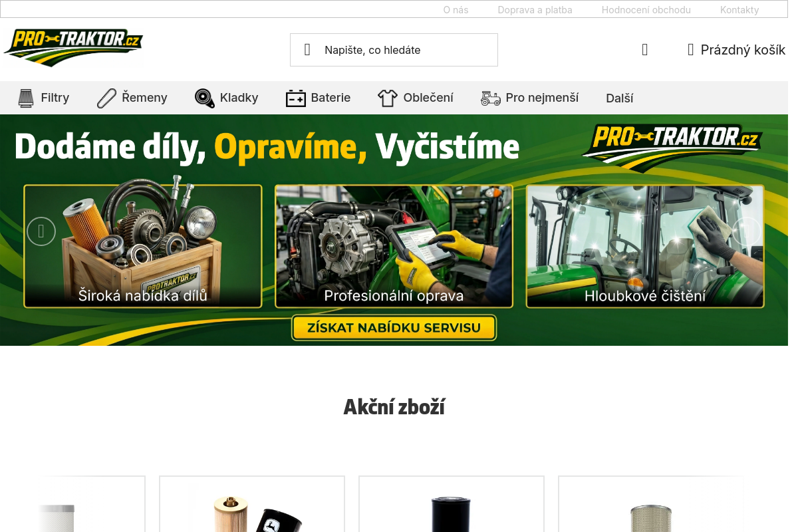Go to previous banner slide arrow
The image size is (798, 532).
(41, 231)
